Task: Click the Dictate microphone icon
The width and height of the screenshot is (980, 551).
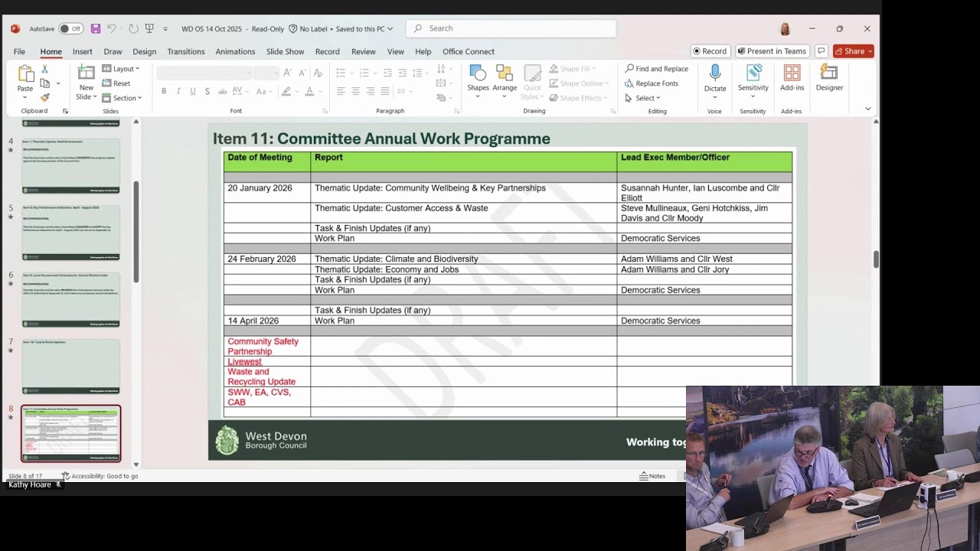Action: pyautogui.click(x=715, y=73)
